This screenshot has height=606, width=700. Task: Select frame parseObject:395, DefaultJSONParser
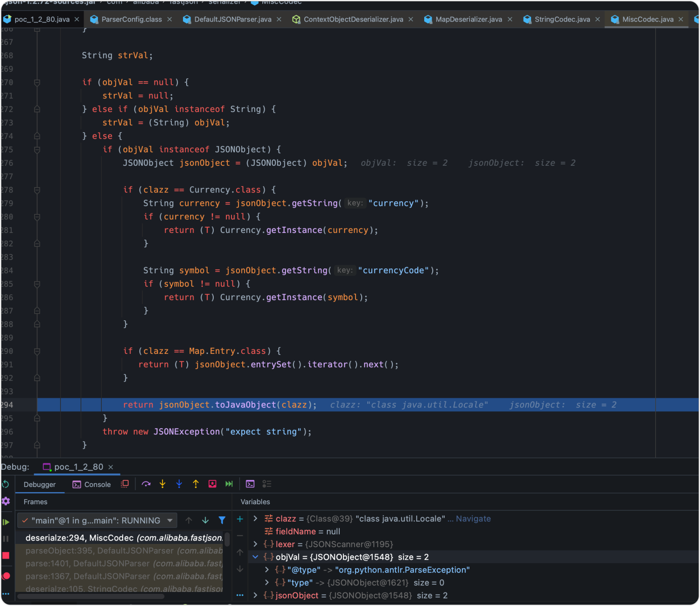pyautogui.click(x=119, y=551)
